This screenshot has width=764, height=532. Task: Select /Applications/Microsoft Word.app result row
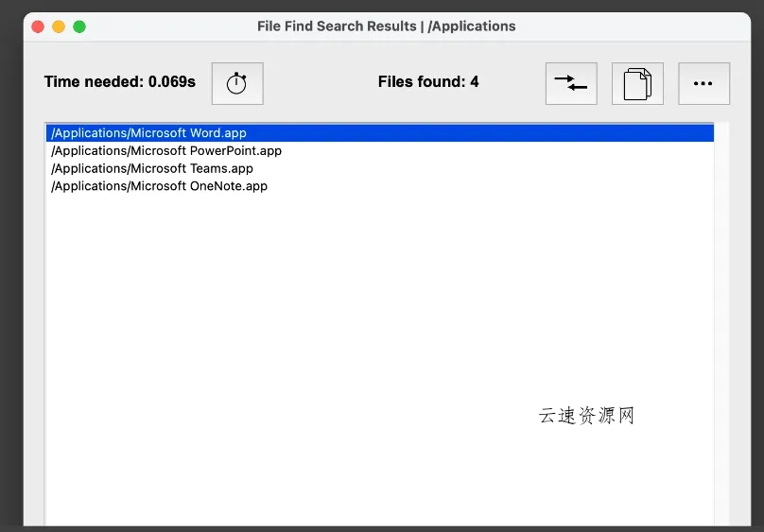point(380,133)
